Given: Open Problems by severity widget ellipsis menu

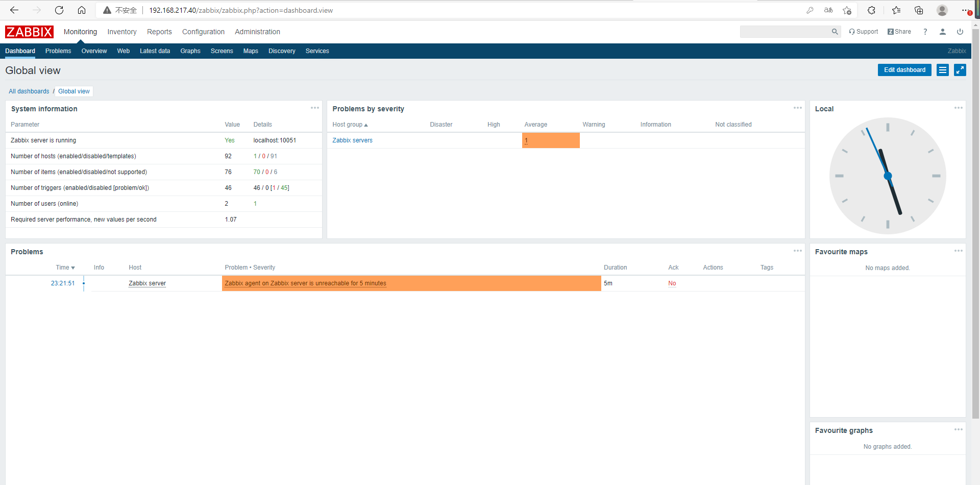Looking at the screenshot, I should point(798,108).
